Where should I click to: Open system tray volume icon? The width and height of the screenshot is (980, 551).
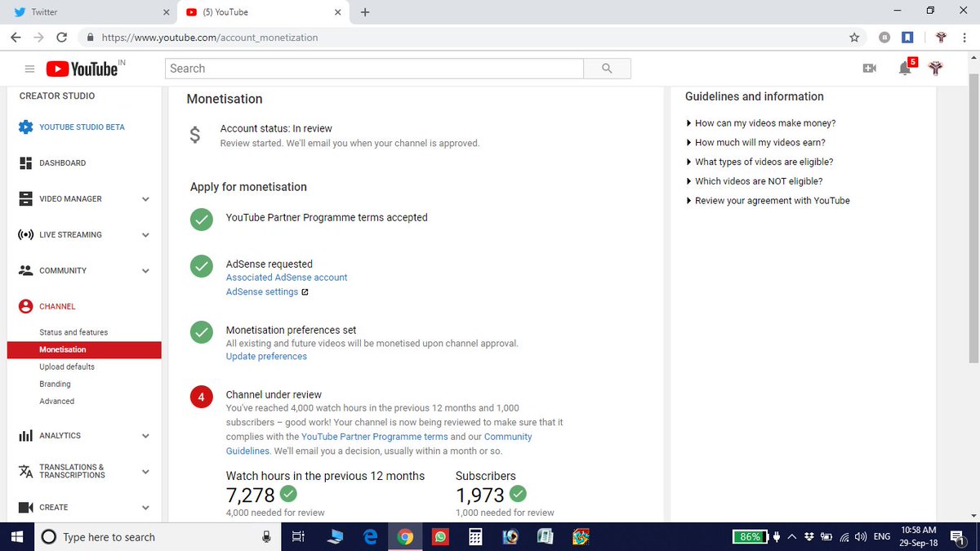point(860,536)
